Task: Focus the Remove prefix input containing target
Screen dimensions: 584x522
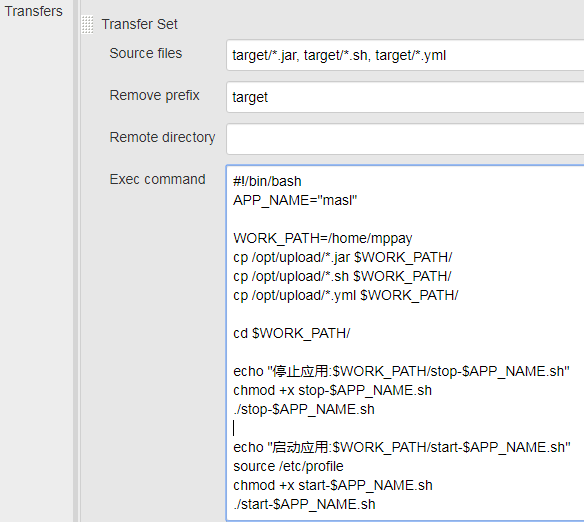Action: pos(405,97)
